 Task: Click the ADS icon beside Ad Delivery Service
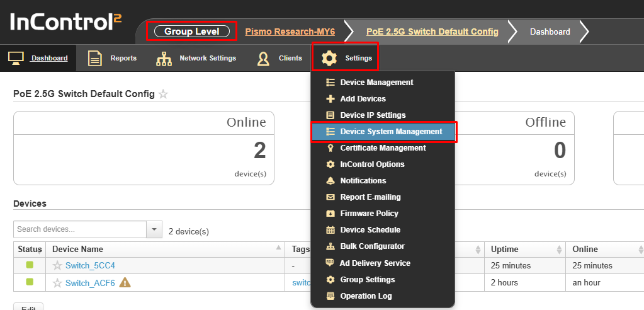330,262
